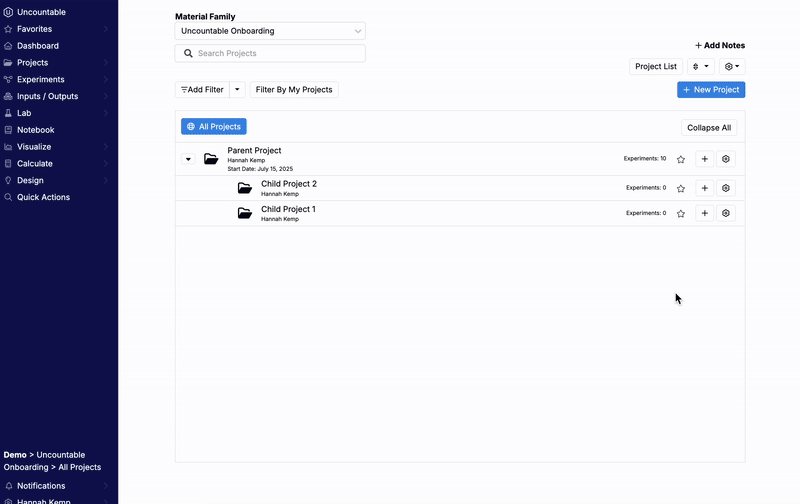Image resolution: width=800 pixels, height=504 pixels.
Task: Star the Parent Project as favorite
Action: click(681, 159)
